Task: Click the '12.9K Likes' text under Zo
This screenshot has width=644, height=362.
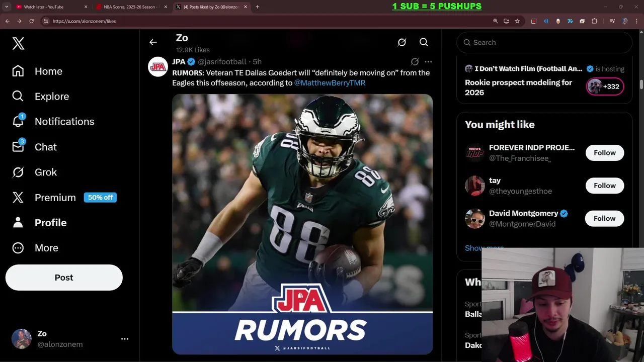Action: coord(193,50)
